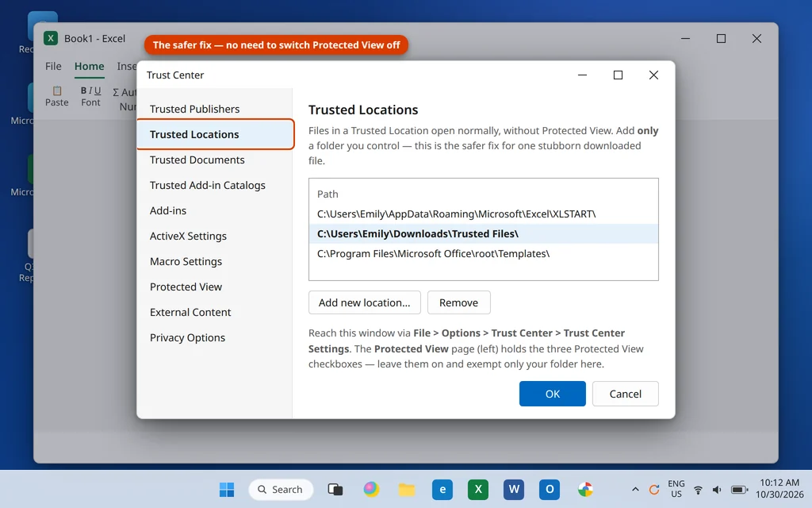Click the Path column header

(x=327, y=194)
